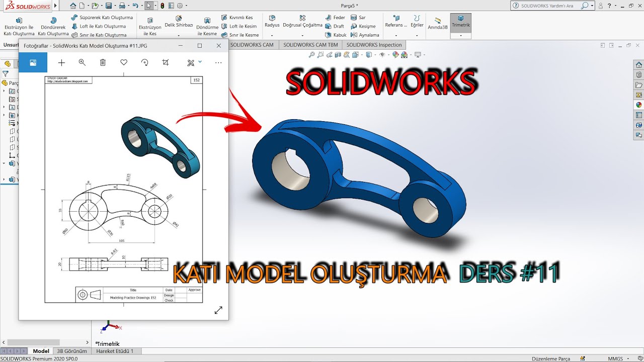The height and width of the screenshot is (362, 644).
Task: Open Referans geometry tool
Action: pos(396,22)
